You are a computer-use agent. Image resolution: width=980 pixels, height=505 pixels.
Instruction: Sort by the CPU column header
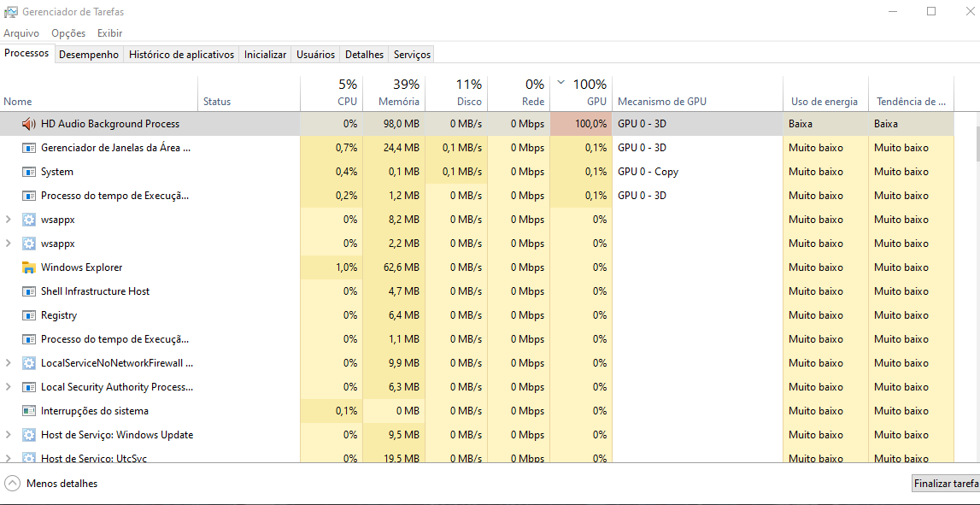pyautogui.click(x=332, y=92)
